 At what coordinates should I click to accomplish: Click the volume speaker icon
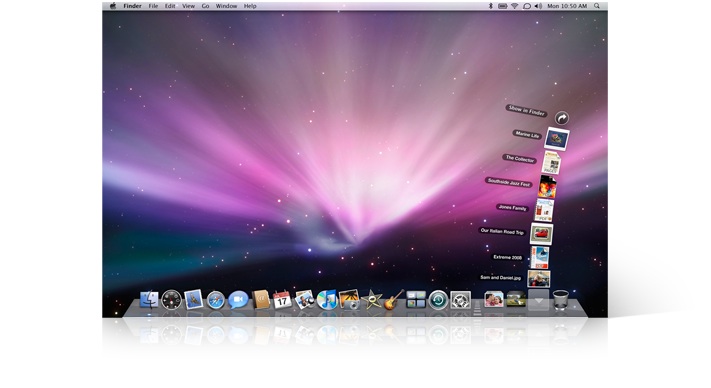[x=538, y=6]
